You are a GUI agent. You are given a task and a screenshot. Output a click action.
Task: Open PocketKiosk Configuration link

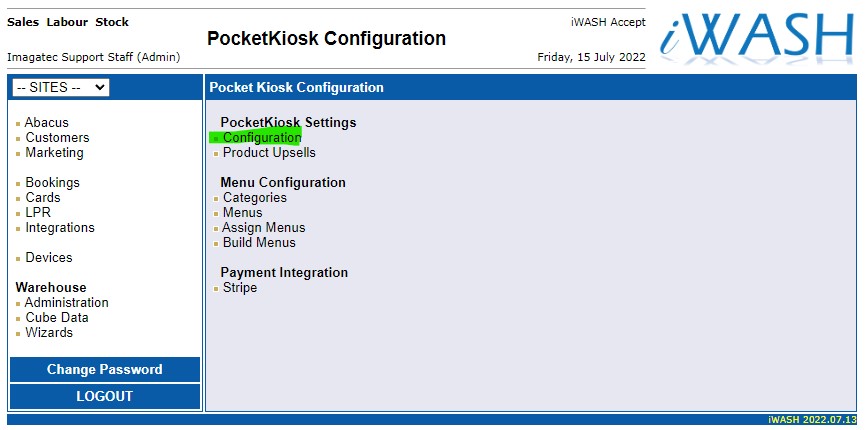(262, 138)
